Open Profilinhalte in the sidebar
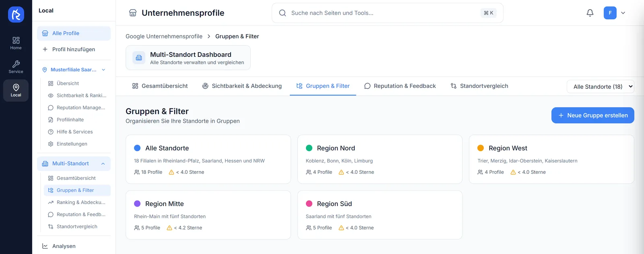Screen dimensions: 644x254 pos(70,120)
